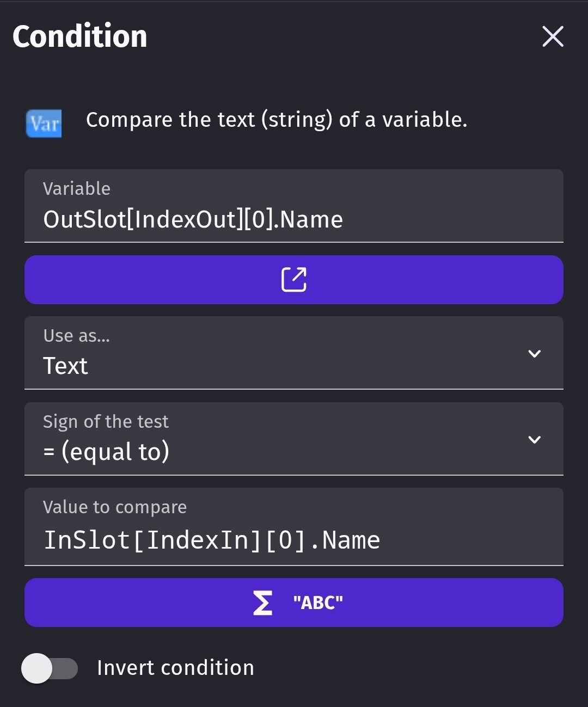Click the open-variable-list arrow icon
The image size is (588, 707).
(294, 280)
